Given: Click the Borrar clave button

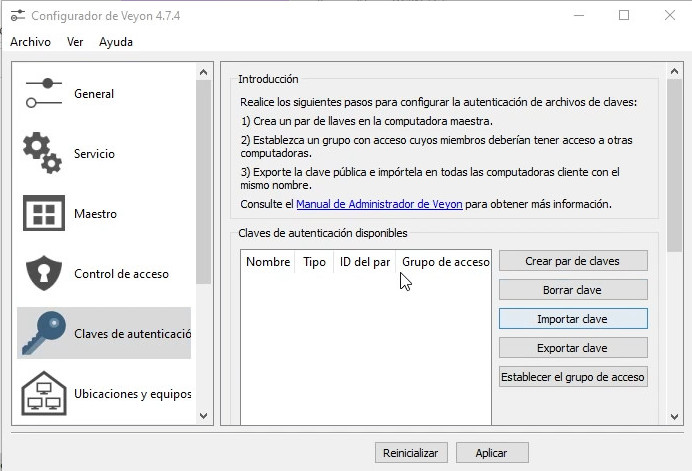Looking at the screenshot, I should tap(572, 290).
